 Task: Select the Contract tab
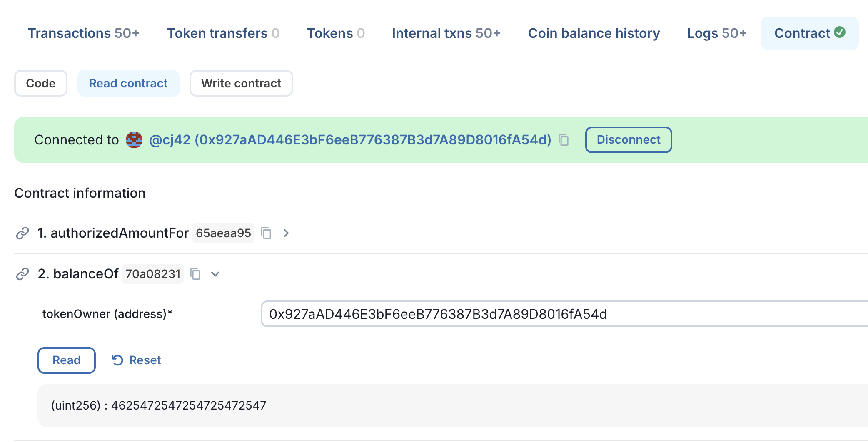tap(810, 33)
